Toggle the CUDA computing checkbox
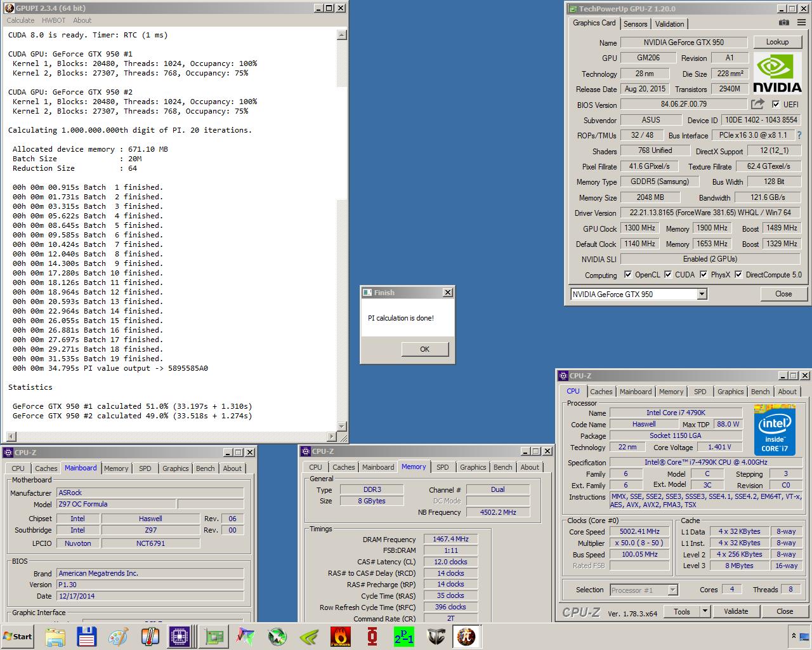The image size is (812, 650). 668,274
